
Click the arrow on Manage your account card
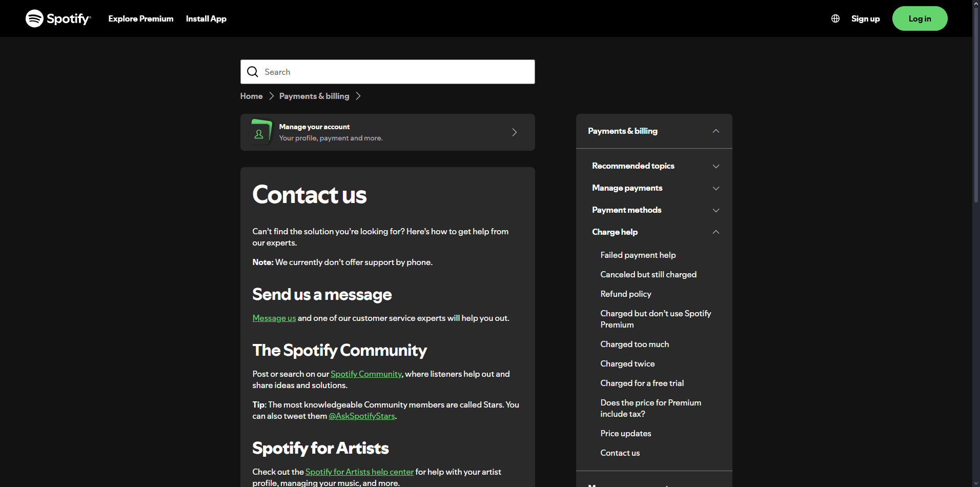tap(515, 132)
